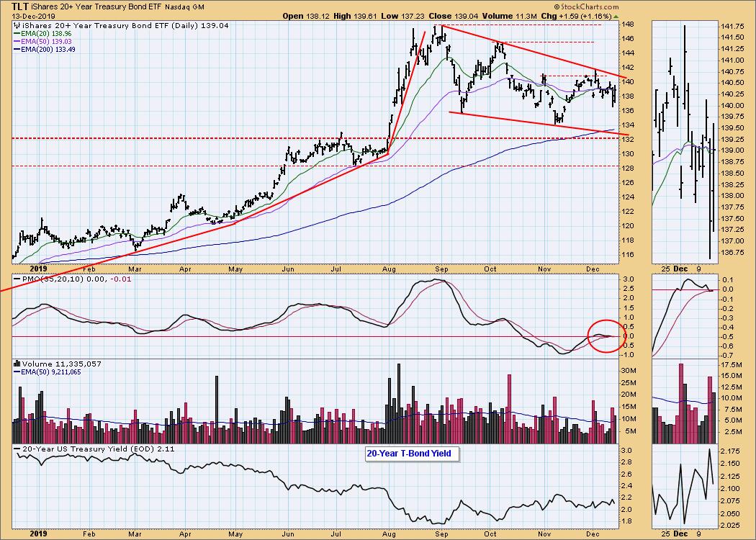Click the Nov label at chart bottom
The image size is (756, 540).
click(544, 534)
